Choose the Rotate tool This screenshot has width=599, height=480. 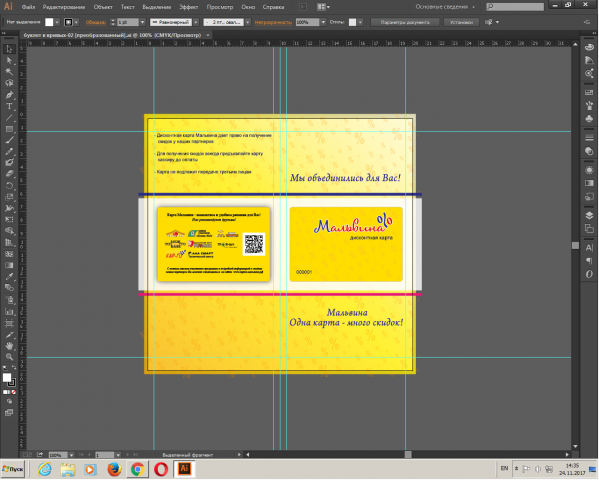[9, 186]
